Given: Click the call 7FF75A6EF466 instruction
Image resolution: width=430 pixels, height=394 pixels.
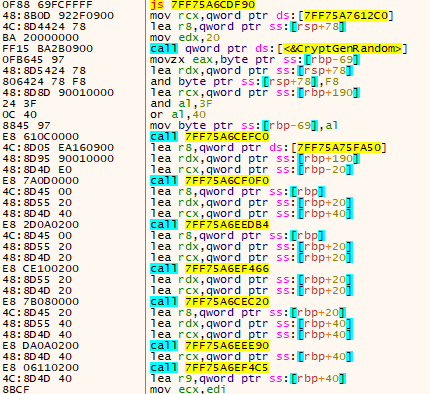Looking at the screenshot, I should [x=209, y=269].
